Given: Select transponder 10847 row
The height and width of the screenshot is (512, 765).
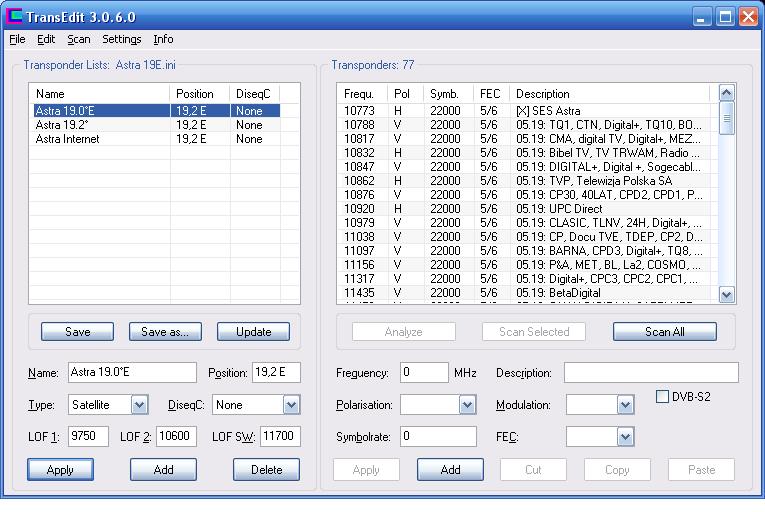Looking at the screenshot, I should (526, 167).
